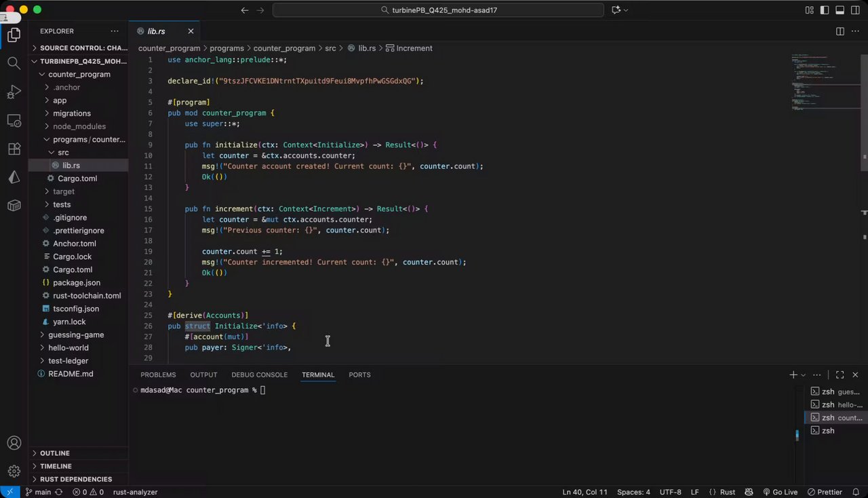Open the Remote Explorer view in the activity bar
The height and width of the screenshot is (498, 868).
(14, 121)
